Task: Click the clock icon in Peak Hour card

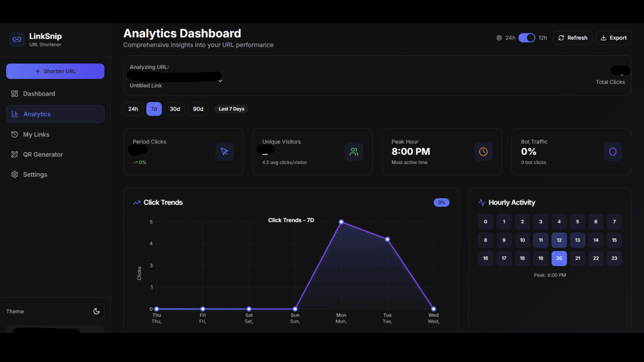Action: [483, 151]
